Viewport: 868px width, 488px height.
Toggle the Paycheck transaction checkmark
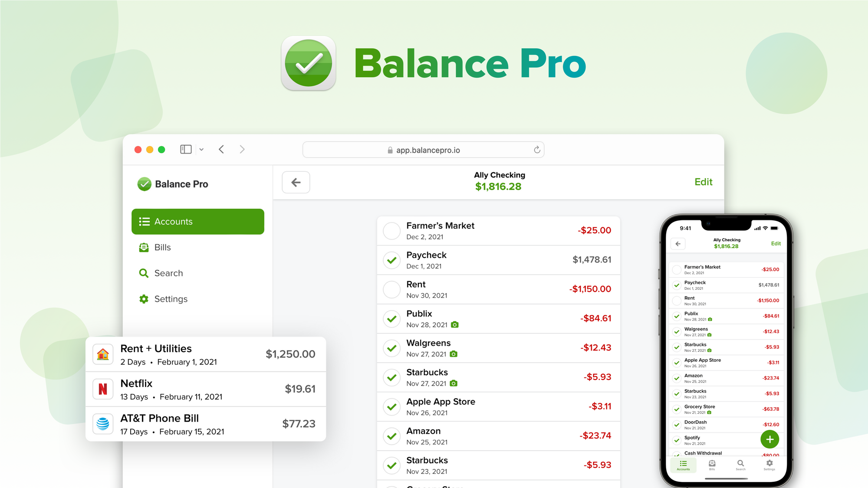(x=391, y=260)
